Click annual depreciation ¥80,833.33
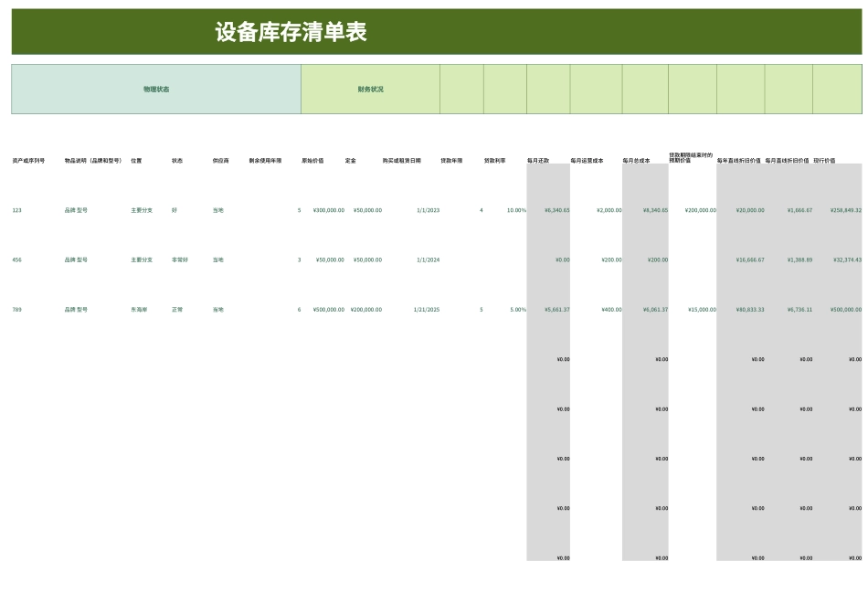The image size is (868, 614). [750, 310]
